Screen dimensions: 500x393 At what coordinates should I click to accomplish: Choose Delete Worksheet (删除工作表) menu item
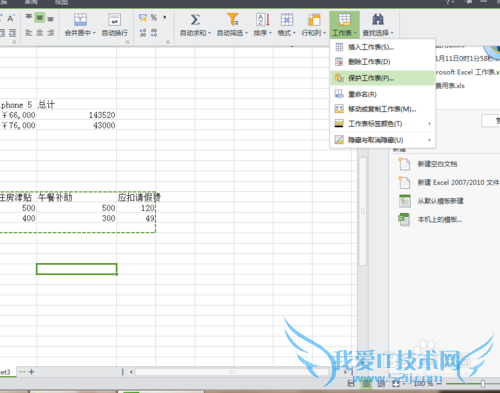[383, 62]
